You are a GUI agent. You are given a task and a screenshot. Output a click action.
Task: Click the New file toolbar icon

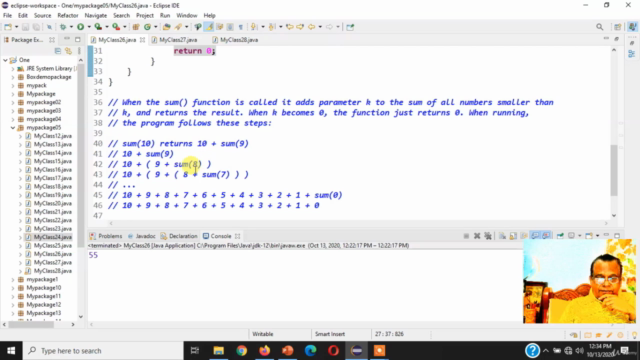click(x=8, y=27)
